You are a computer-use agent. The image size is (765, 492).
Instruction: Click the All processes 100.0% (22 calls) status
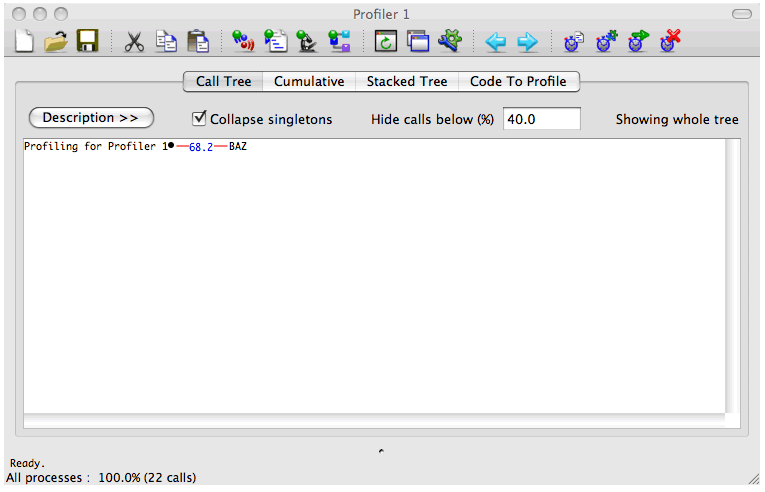point(101,478)
